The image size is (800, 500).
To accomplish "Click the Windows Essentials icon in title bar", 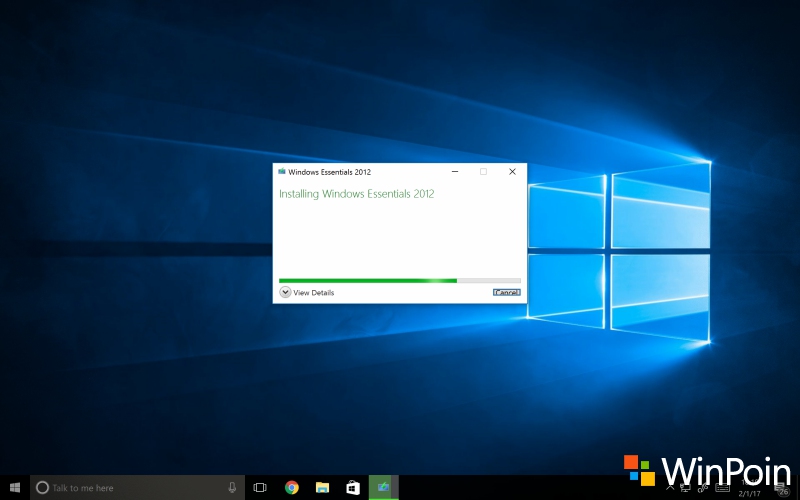I will [282, 171].
